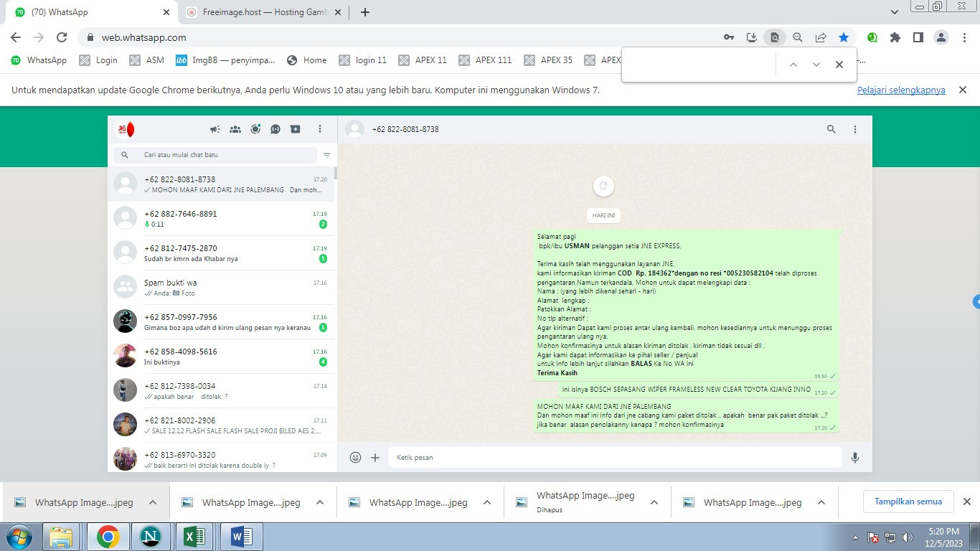Click the volume speaker icon in system tray
This screenshot has width=980, height=551.
click(908, 537)
